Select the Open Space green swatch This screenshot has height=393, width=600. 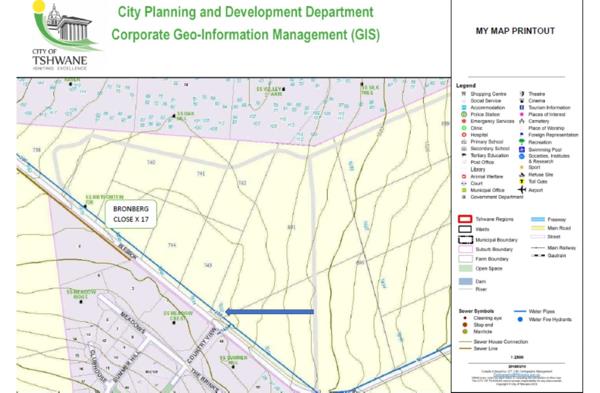pyautogui.click(x=465, y=268)
